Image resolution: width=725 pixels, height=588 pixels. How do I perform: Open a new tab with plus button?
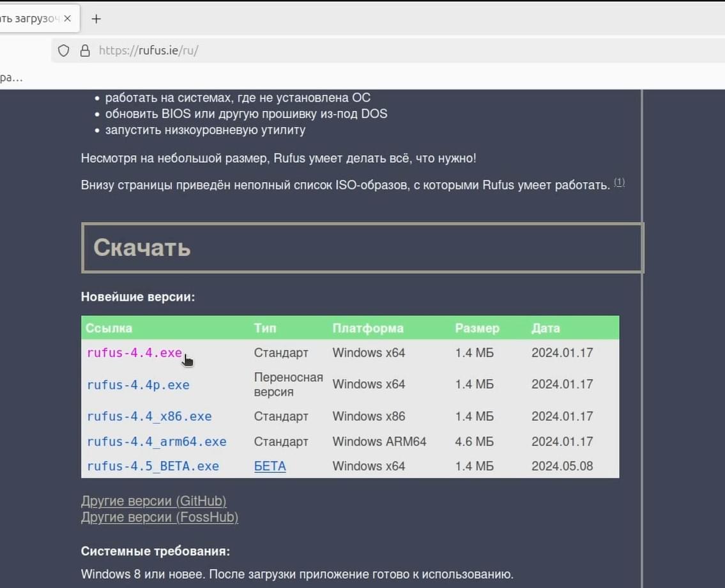(96, 19)
